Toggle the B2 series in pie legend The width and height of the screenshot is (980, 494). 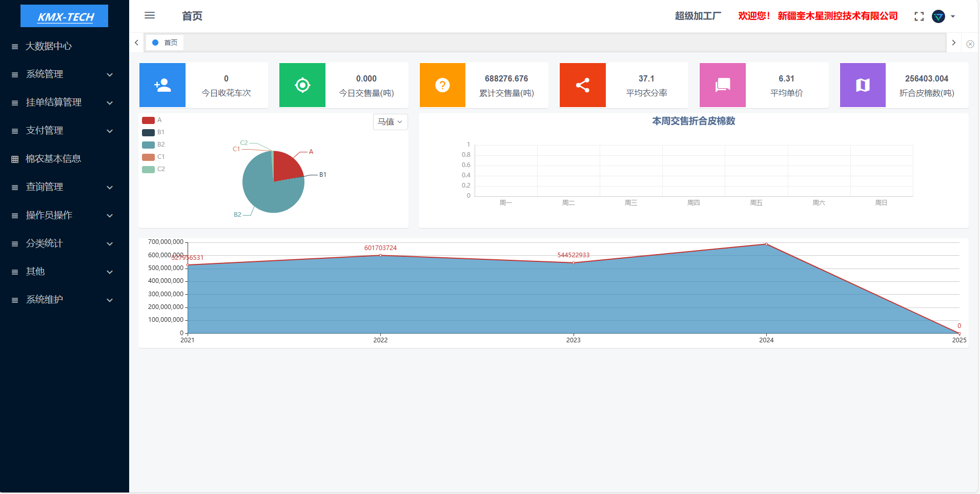(153, 145)
